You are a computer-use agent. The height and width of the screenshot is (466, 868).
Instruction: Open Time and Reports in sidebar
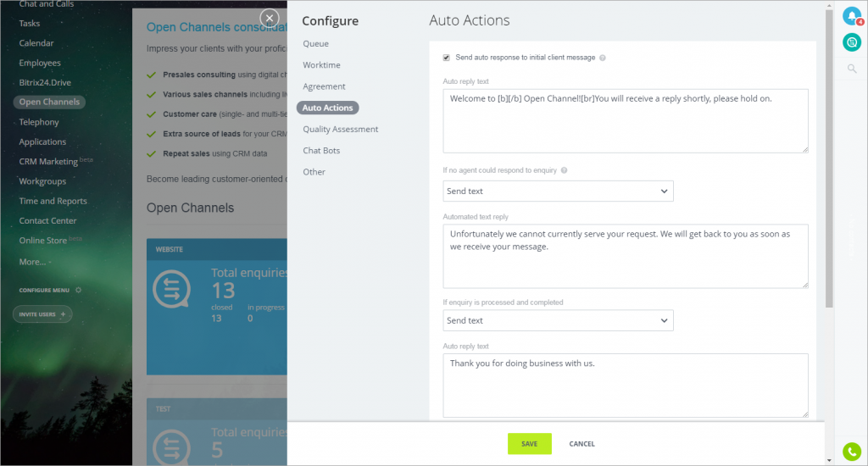(53, 201)
